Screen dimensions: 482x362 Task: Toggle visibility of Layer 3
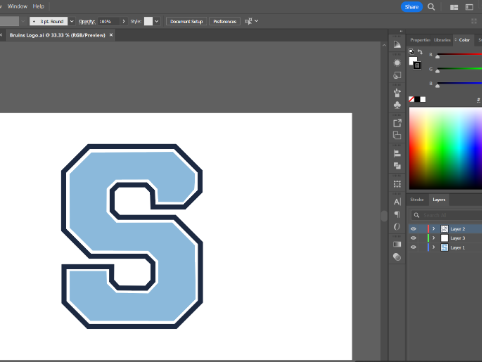coord(413,238)
